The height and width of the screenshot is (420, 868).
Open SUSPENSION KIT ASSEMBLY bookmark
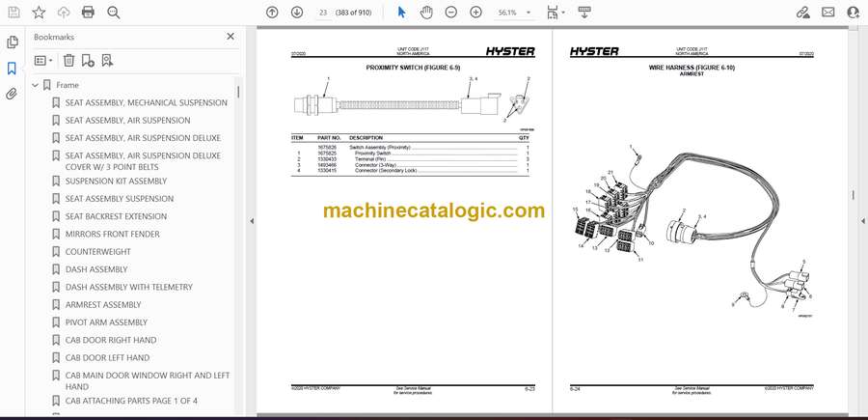click(x=116, y=182)
